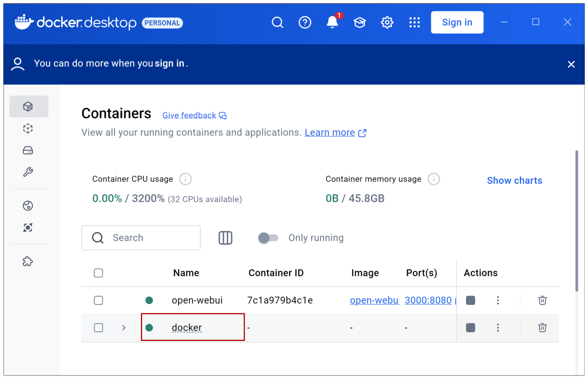The height and width of the screenshot is (379, 588).
Task: Click Show charts
Action: pyautogui.click(x=514, y=181)
